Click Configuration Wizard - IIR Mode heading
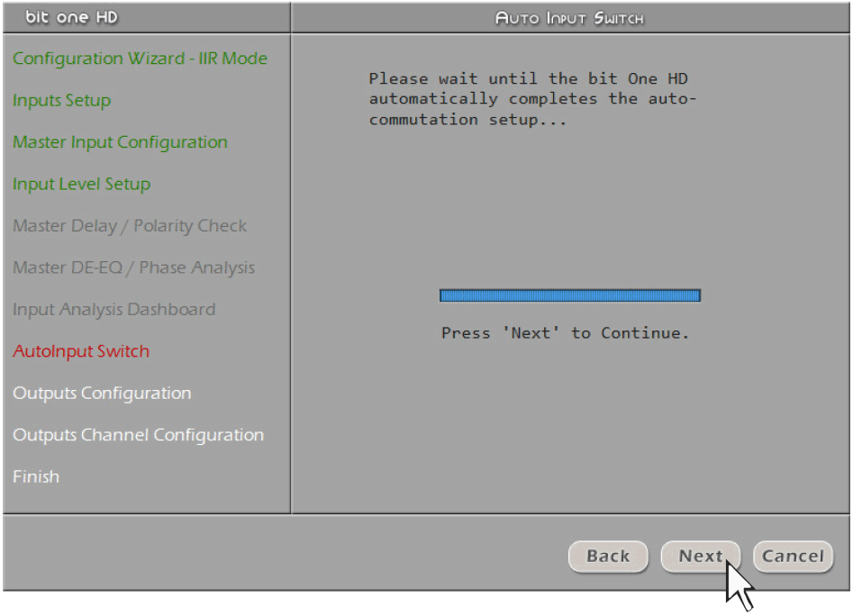 point(141,59)
